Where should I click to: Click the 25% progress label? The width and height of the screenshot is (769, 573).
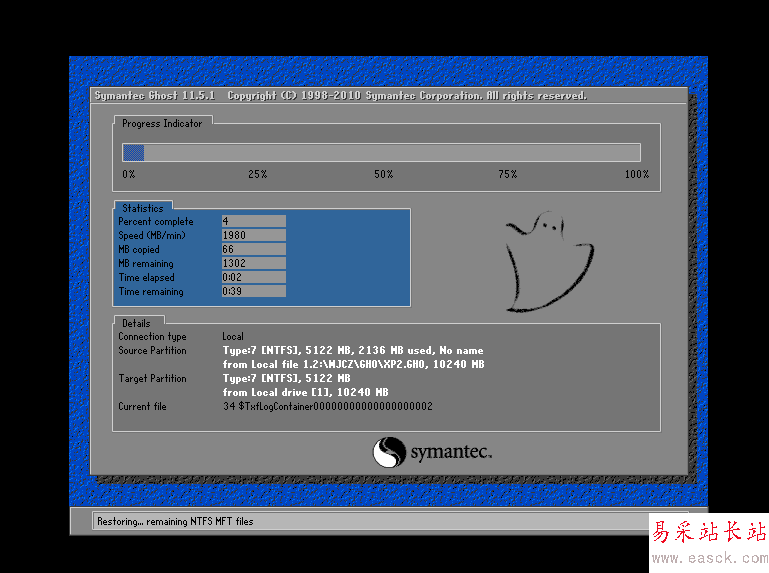(257, 174)
